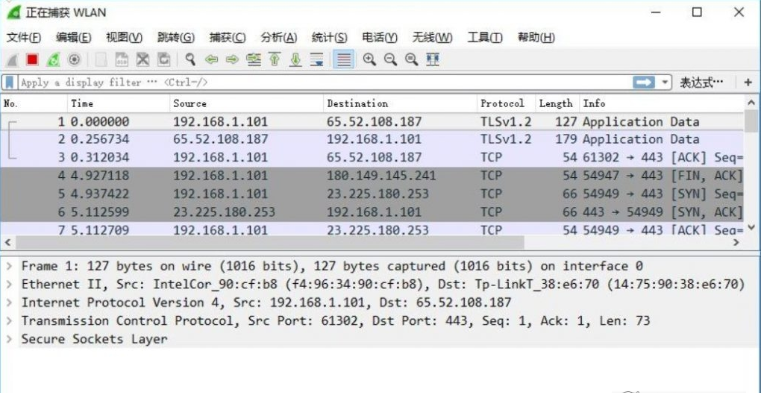Select packet 6 SYN, ACK row
The height and width of the screenshot is (393, 764).
373,212
